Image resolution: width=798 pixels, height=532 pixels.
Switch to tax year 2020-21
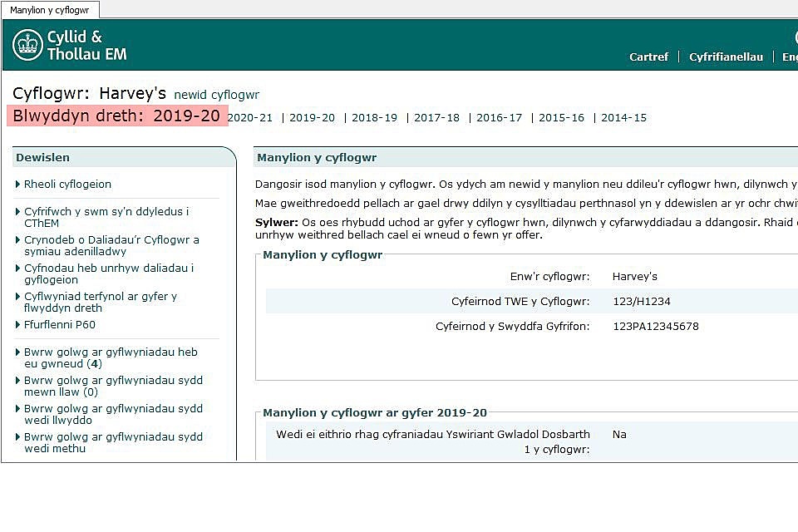coord(250,118)
